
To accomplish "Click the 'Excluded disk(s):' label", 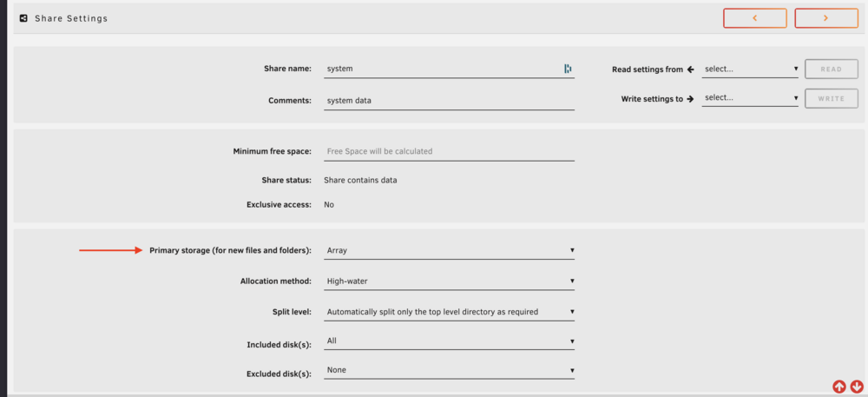I will click(x=279, y=374).
